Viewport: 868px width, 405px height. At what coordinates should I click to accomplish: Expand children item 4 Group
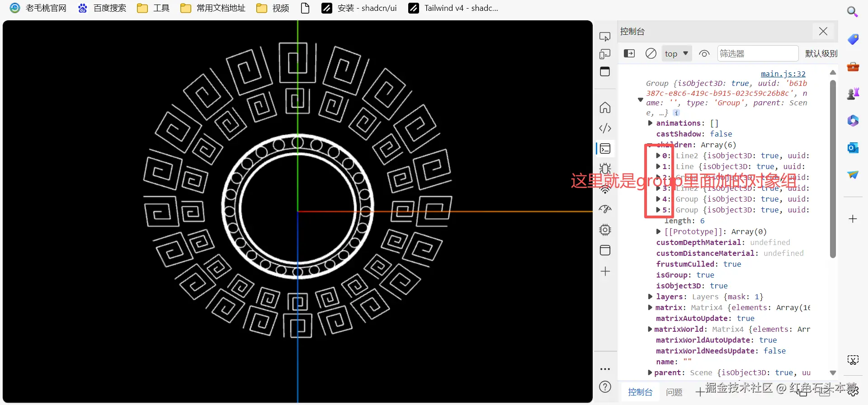pyautogui.click(x=658, y=199)
